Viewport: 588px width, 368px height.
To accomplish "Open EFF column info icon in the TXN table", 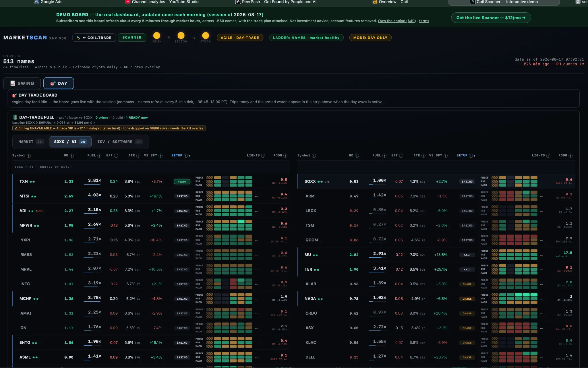I will (x=116, y=156).
